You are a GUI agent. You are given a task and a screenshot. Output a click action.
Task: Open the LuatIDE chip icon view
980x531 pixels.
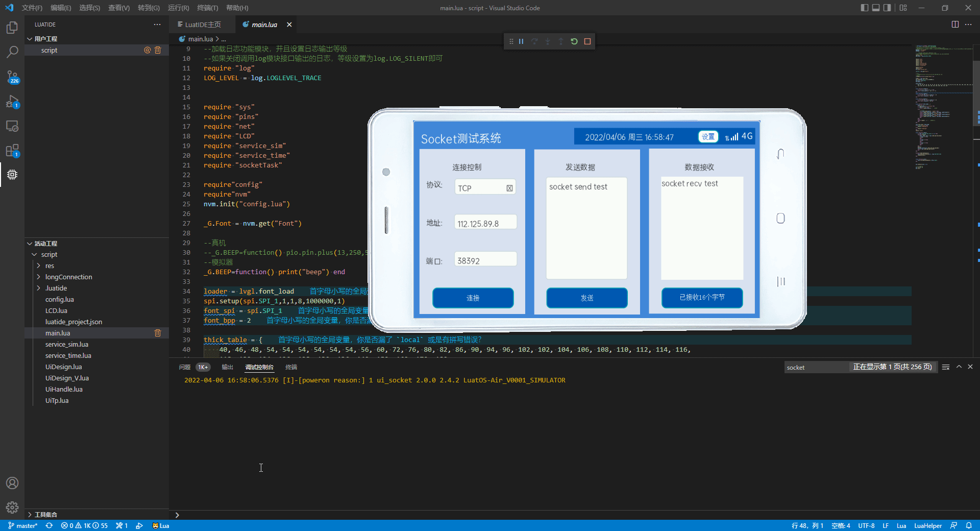(x=12, y=175)
